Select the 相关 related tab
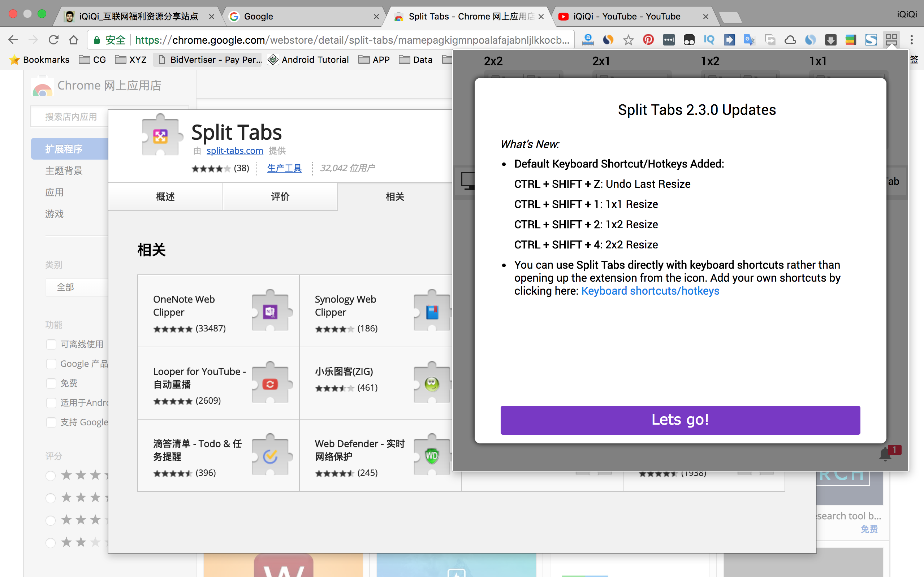 pos(395,196)
